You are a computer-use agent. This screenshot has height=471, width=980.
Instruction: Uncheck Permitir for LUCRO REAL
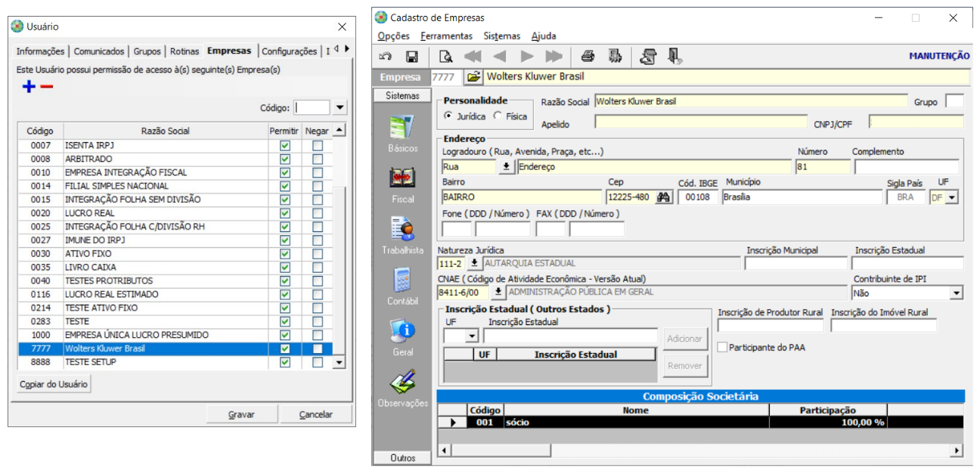coord(285,213)
